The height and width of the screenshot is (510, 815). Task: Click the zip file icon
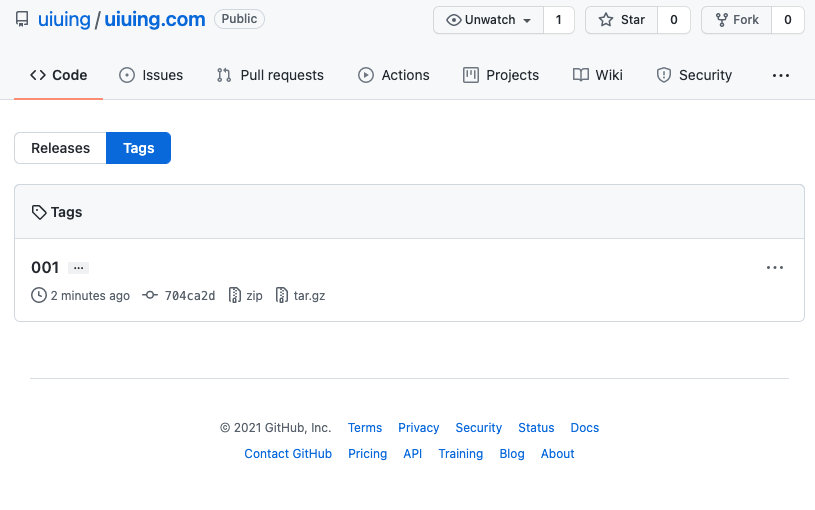(235, 295)
